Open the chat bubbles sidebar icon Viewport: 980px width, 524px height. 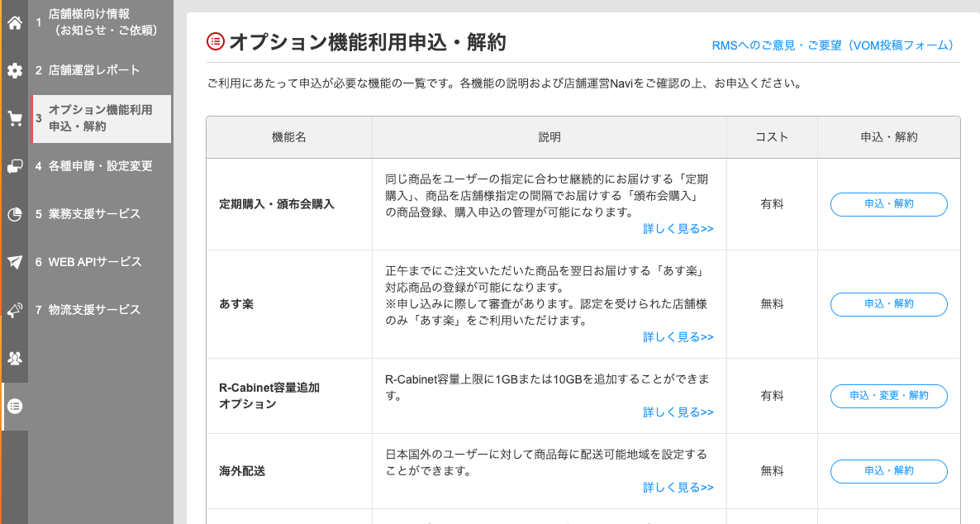tap(14, 166)
